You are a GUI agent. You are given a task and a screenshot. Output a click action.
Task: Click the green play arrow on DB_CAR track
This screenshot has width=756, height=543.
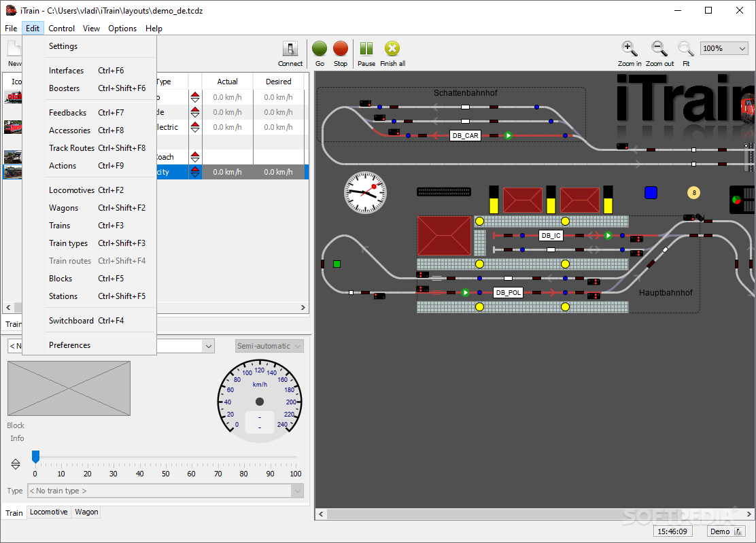coord(508,136)
